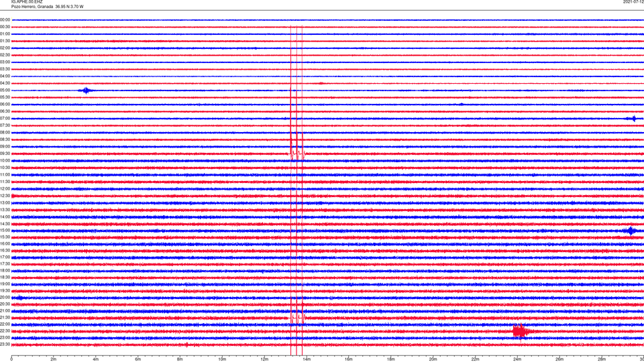Click the 16:30 trace time label

5,250
